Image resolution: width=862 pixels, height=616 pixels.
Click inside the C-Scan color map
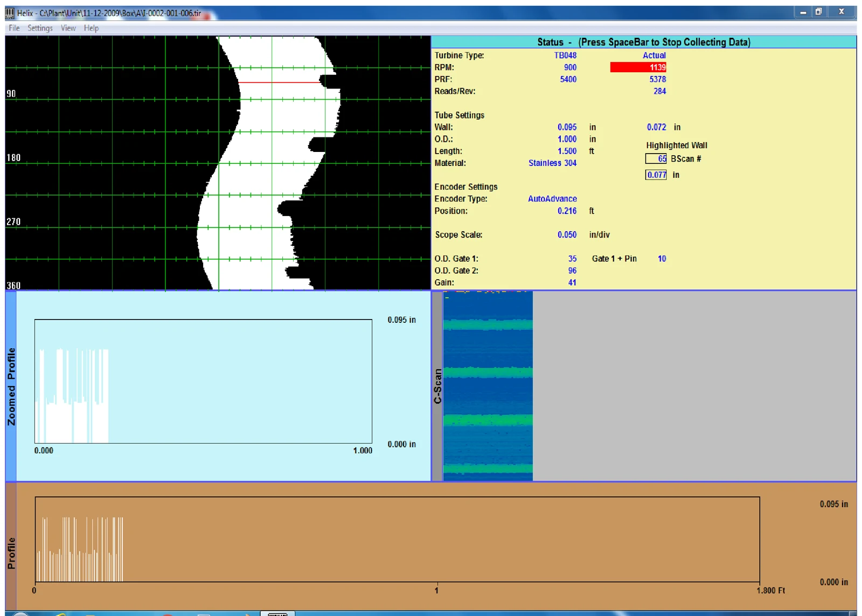click(488, 386)
